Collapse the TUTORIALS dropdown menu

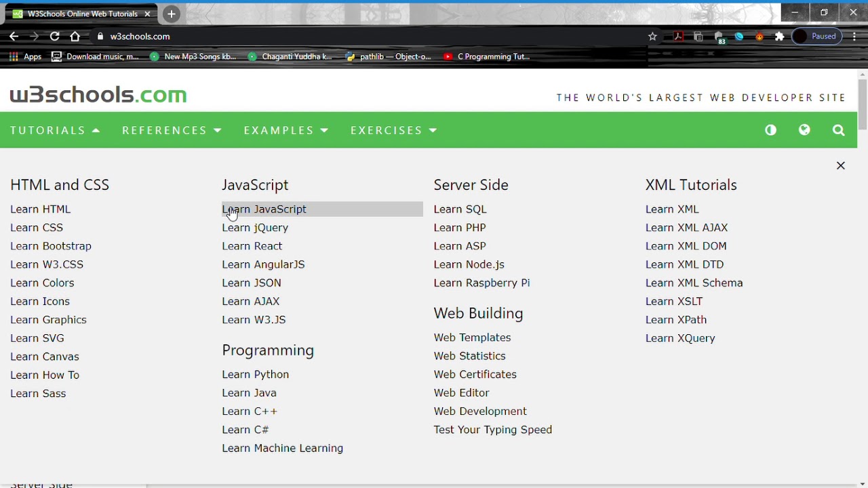pos(55,130)
